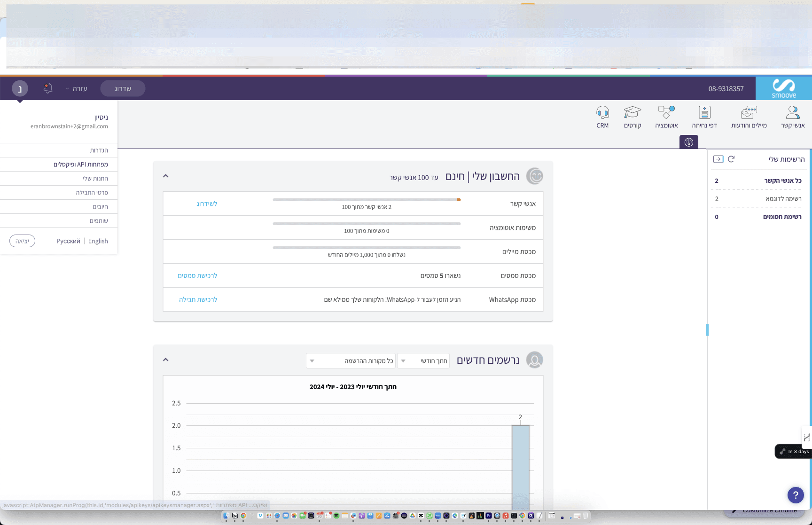Click the מכסת מיילים progress bar
Viewport: 812px width, 525px height.
(x=367, y=248)
